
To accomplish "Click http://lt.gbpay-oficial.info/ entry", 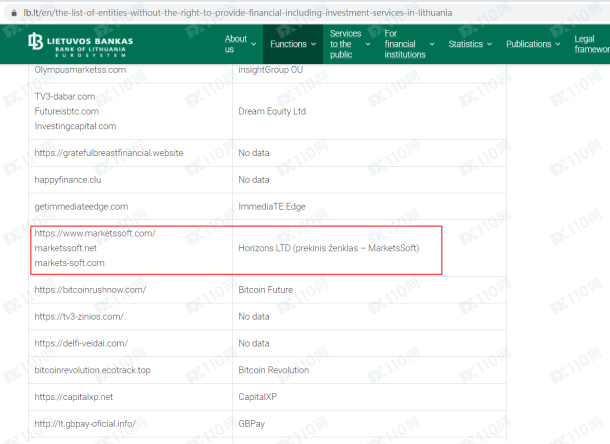I will point(85,424).
